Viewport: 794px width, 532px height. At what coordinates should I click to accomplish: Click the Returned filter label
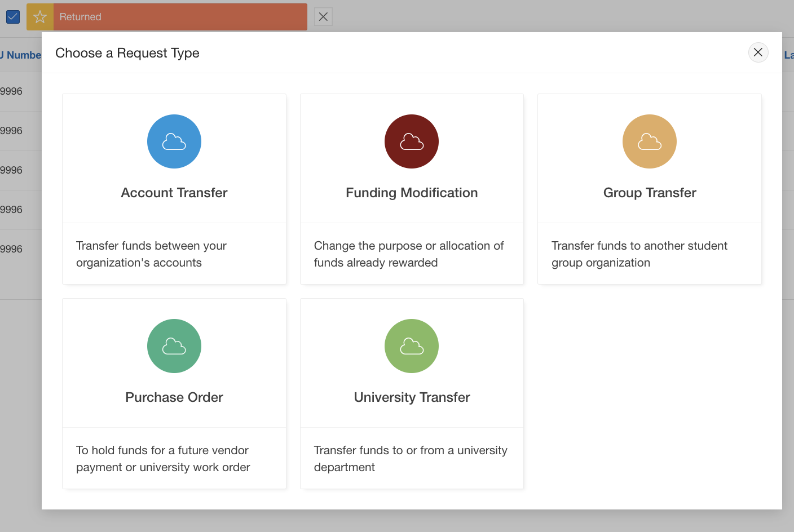click(81, 17)
